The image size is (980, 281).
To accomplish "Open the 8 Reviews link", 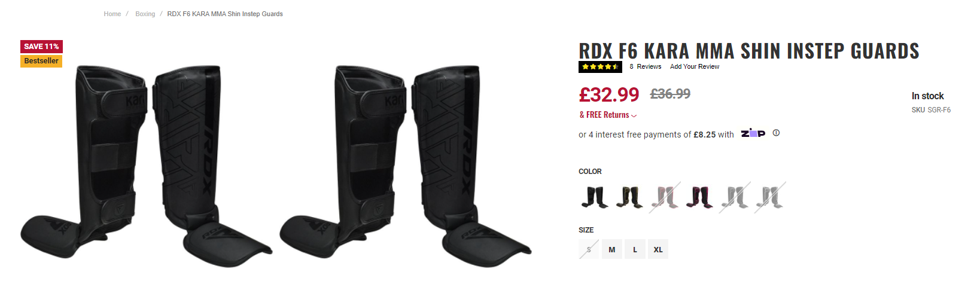I will pyautogui.click(x=645, y=66).
